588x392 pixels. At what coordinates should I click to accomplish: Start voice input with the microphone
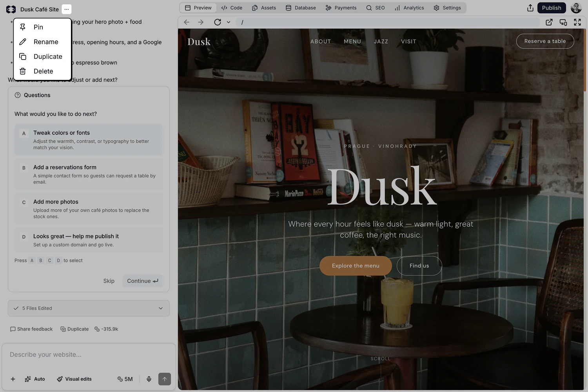tap(149, 379)
